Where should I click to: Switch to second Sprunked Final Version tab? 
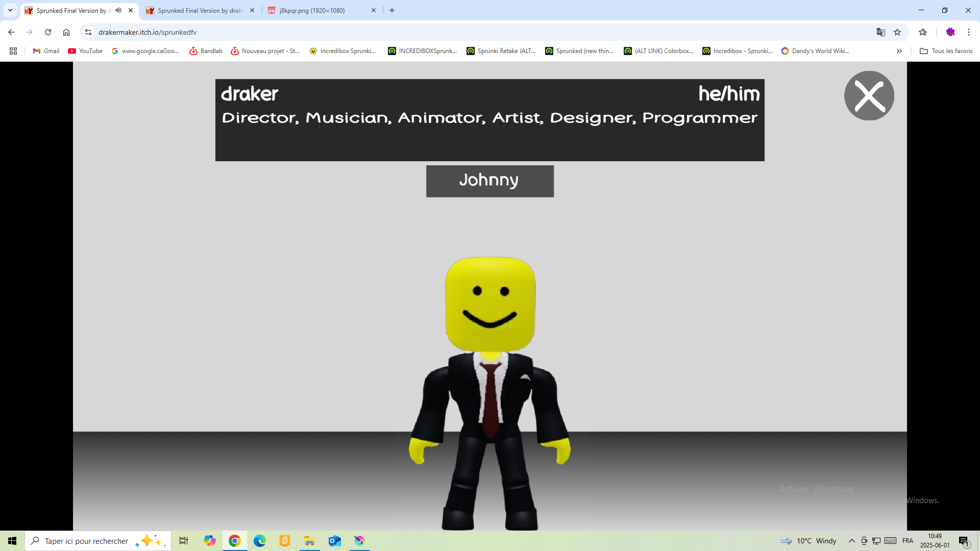[x=199, y=10]
